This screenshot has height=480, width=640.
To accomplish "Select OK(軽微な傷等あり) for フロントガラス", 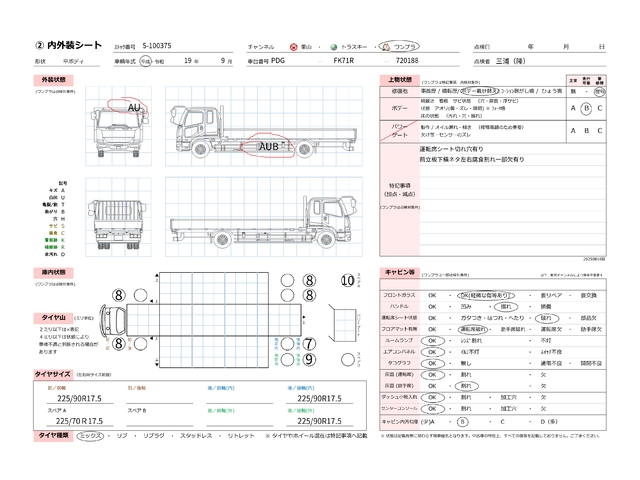I will (x=486, y=295).
